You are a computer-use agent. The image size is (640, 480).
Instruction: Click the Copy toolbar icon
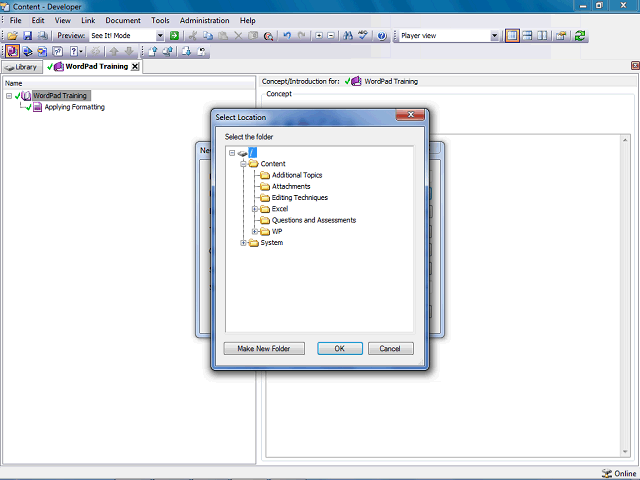(x=208, y=36)
